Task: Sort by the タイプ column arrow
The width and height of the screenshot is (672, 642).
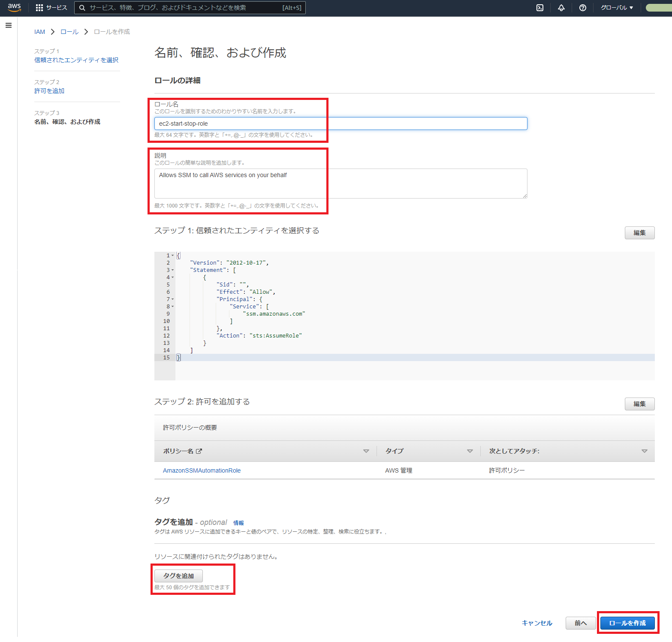Action: [470, 451]
